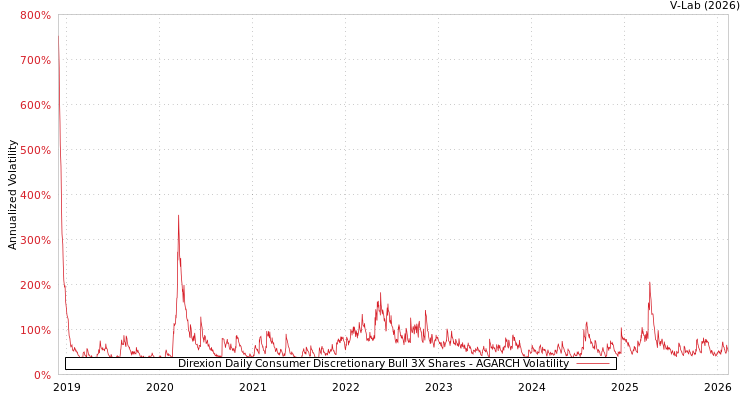Click the 700% y-axis label
The width and height of the screenshot is (750, 400).
(x=35, y=60)
